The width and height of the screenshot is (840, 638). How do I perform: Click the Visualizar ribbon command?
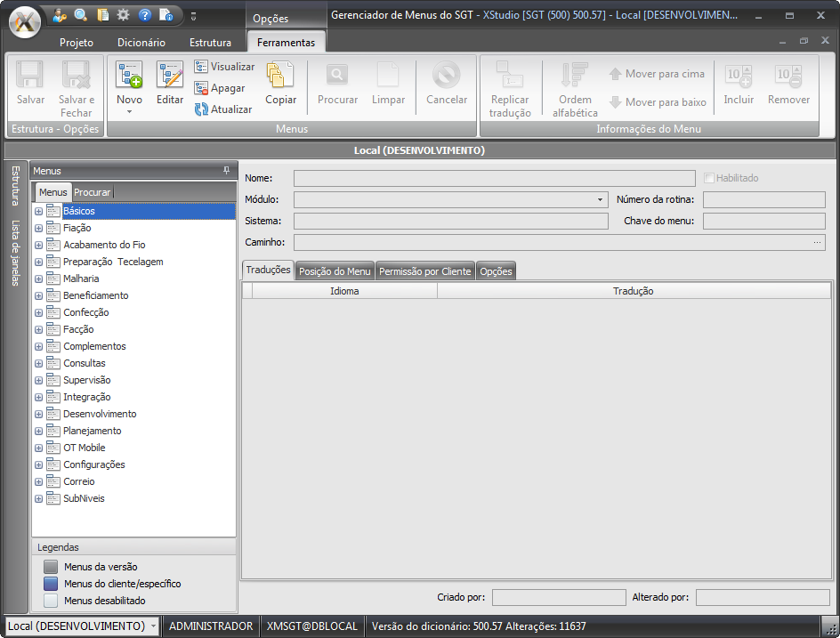[x=224, y=67]
